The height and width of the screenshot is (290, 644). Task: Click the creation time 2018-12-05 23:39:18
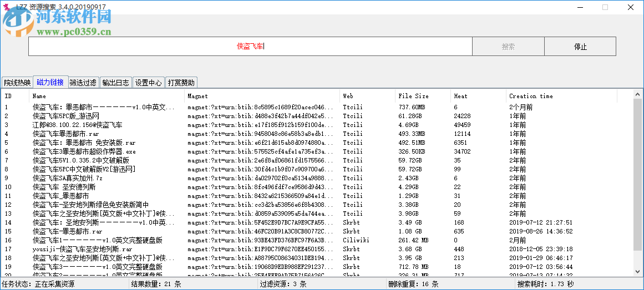(x=541, y=249)
